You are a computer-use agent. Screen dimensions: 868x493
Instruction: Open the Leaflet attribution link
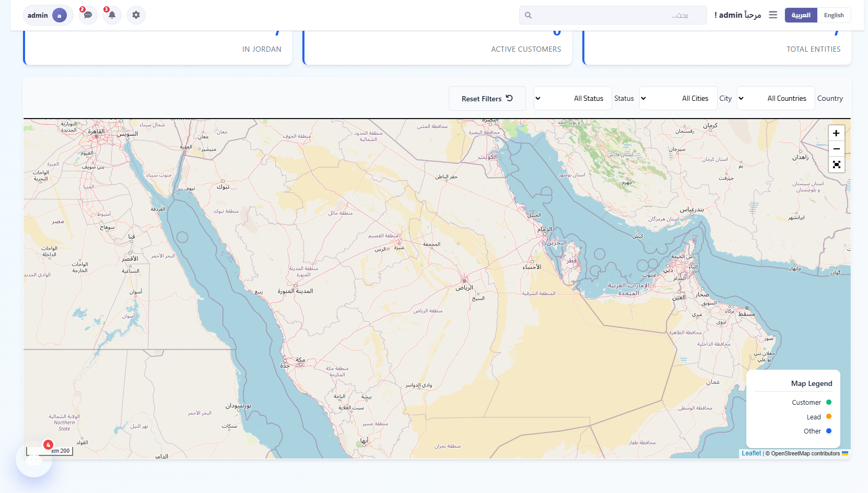click(751, 453)
